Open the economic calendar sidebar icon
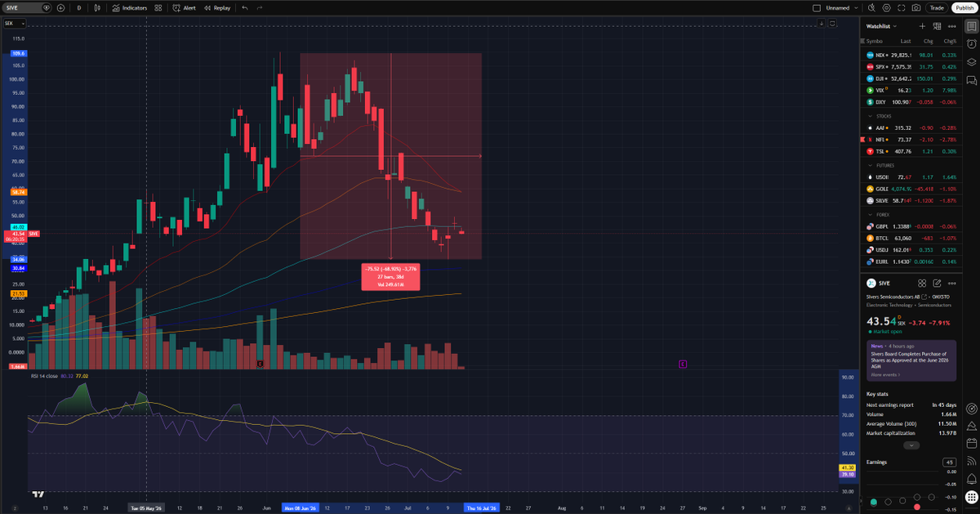 [x=971, y=444]
